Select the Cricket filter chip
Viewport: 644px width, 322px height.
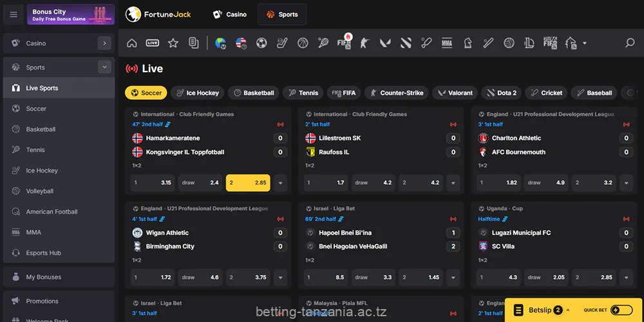546,93
